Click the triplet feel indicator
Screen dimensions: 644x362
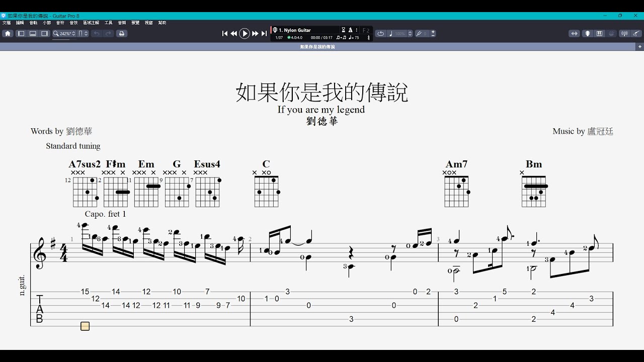point(341,38)
